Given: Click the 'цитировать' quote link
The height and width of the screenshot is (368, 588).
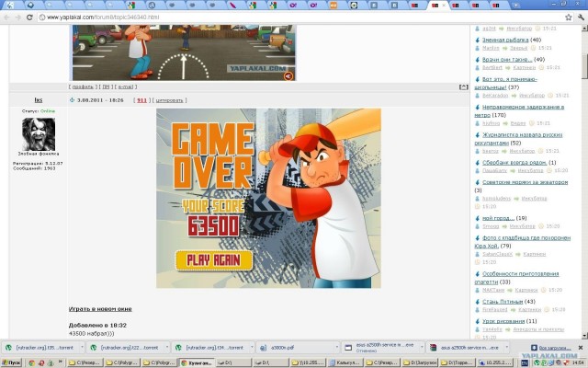Looking at the screenshot, I should pos(169,100).
